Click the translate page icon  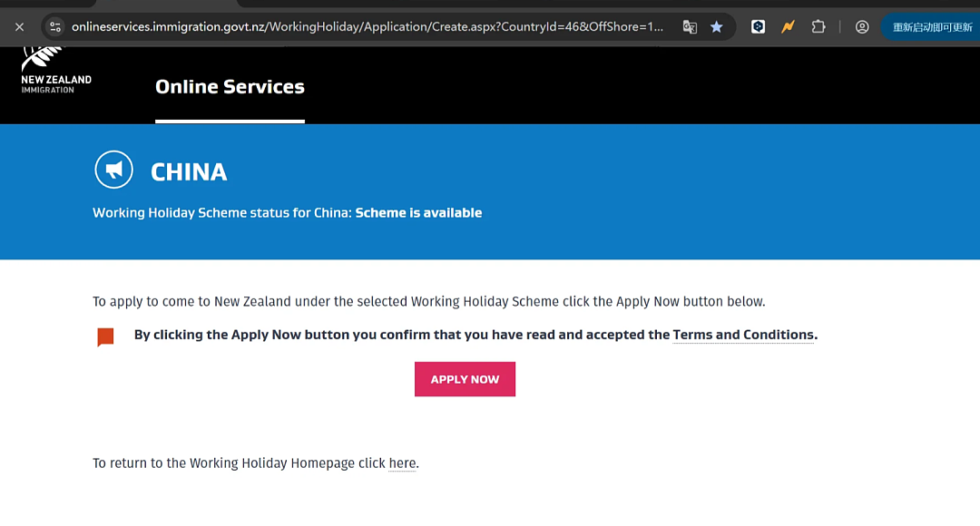pos(690,27)
